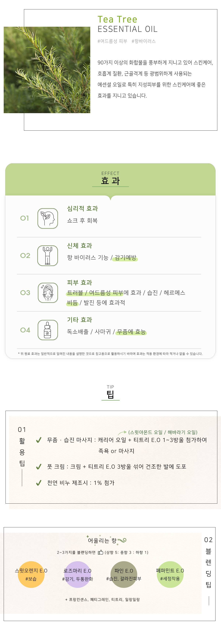The image size is (221, 644).
Task: Click the checkmark beside 풋 크림 tip
Action: pos(39,467)
